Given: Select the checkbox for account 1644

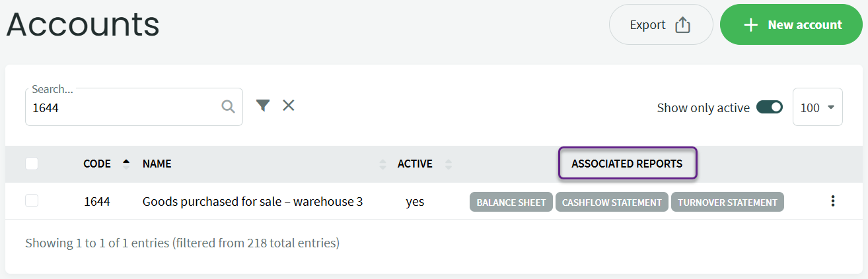Looking at the screenshot, I should click(32, 201).
